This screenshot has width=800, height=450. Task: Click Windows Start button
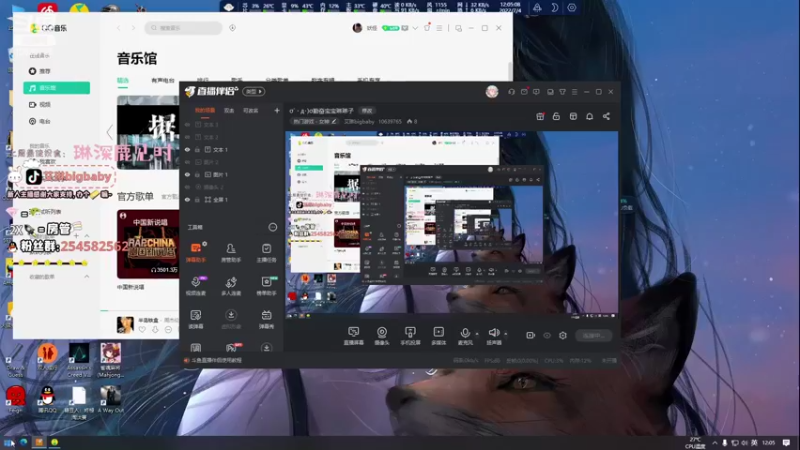tap(9, 442)
